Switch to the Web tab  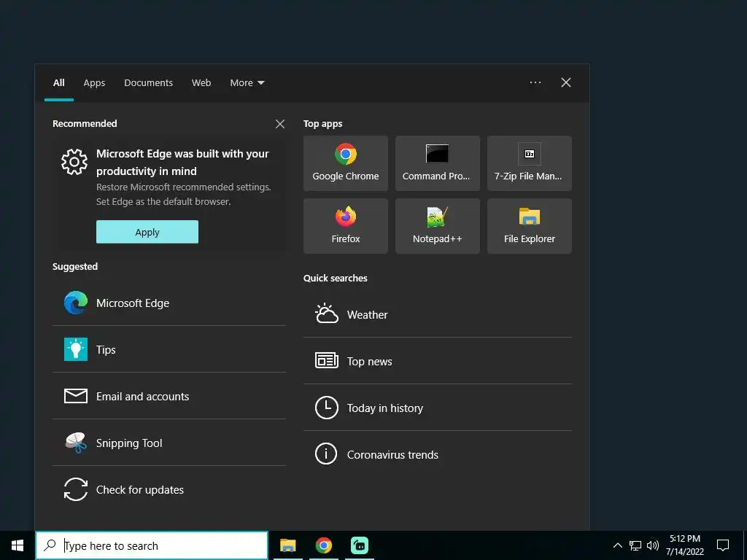coord(201,83)
